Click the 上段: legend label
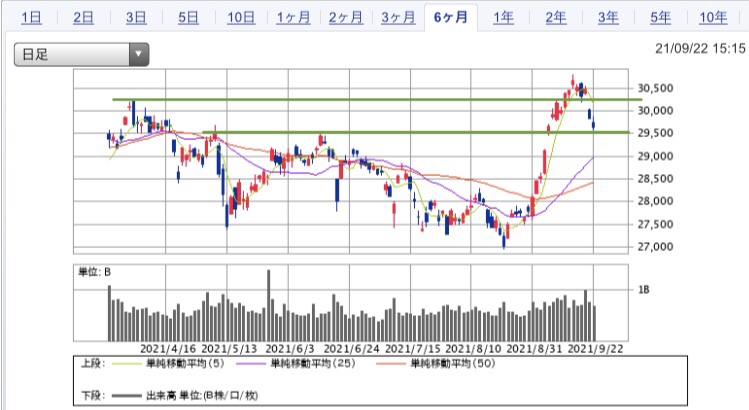 pyautogui.click(x=92, y=364)
